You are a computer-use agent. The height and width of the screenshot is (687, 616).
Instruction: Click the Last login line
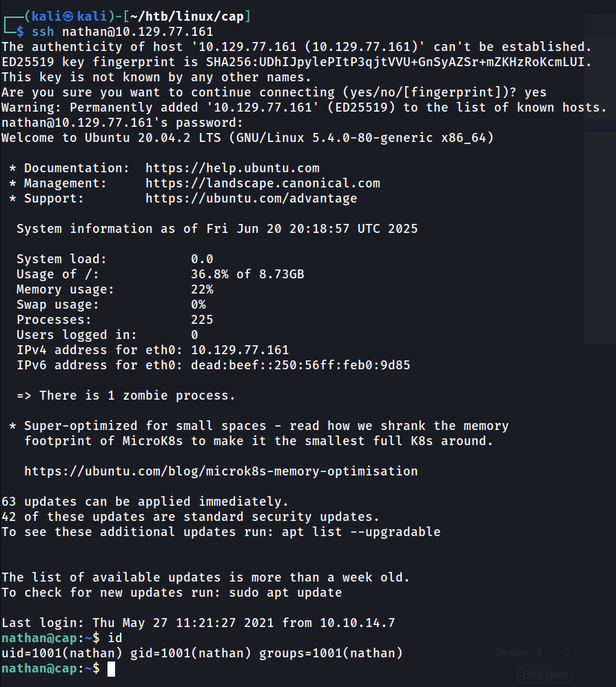(x=198, y=623)
